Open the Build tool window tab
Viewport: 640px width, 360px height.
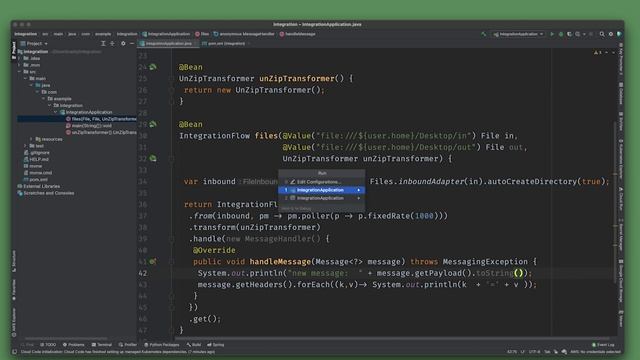click(x=194, y=345)
